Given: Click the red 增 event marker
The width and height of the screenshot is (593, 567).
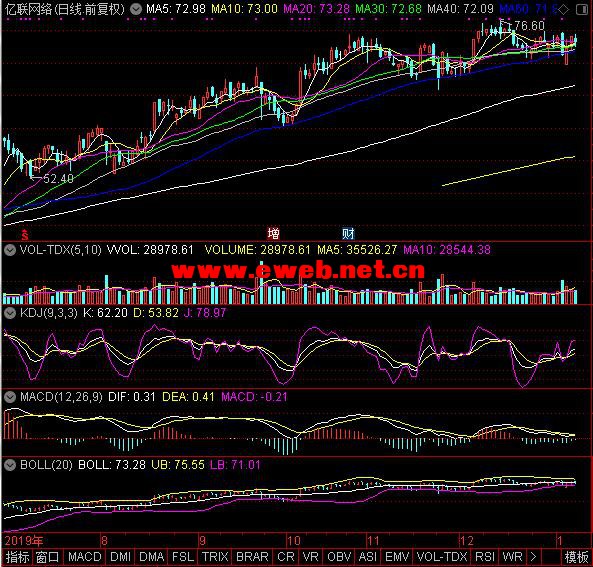Looking at the screenshot, I should (273, 233).
